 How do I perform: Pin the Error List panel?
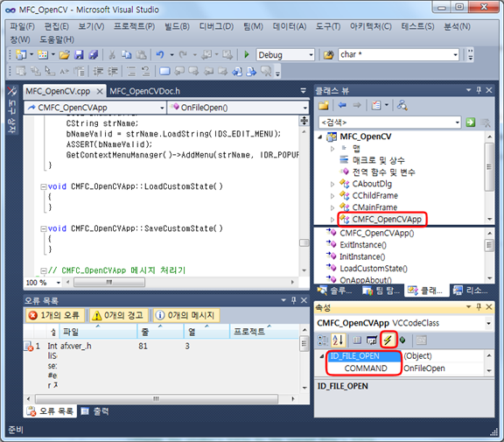294,300
